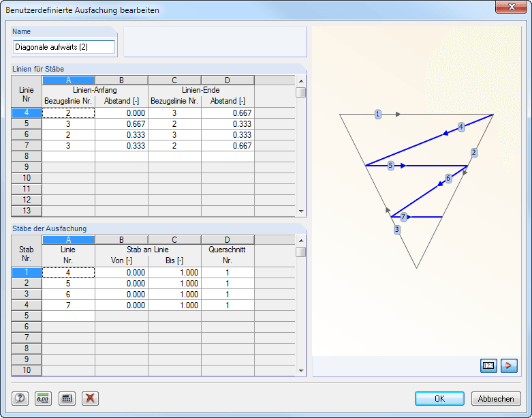Click the empty description field next to Name

[x=215, y=42]
